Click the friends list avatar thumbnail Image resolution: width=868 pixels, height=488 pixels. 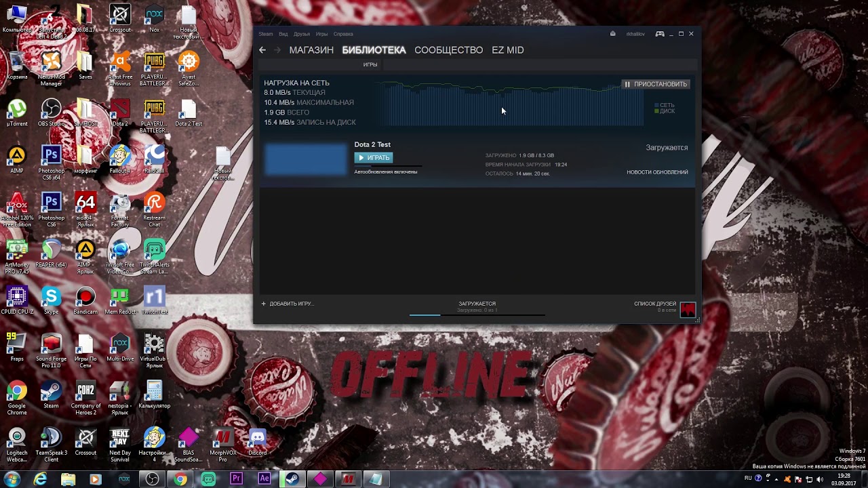[688, 310]
